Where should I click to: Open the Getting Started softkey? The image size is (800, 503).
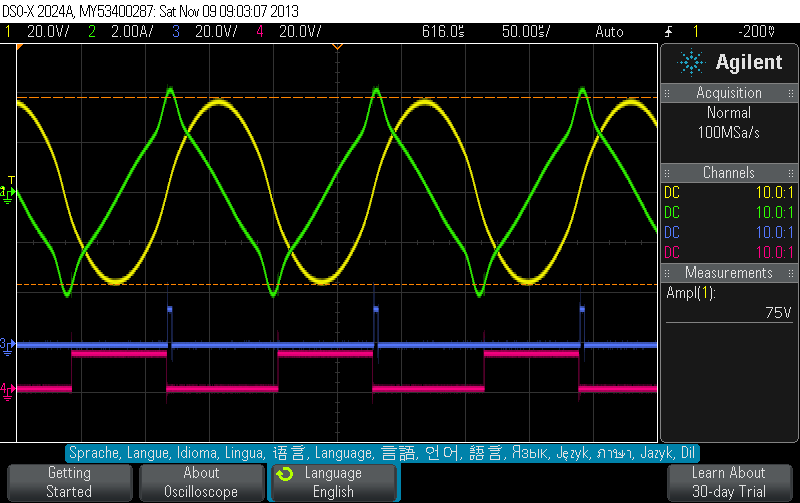click(69, 482)
